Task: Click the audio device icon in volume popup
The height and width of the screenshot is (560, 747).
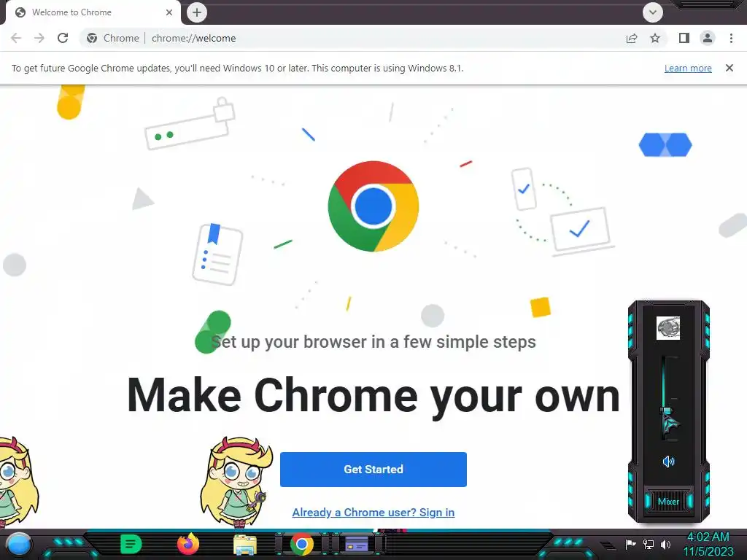Action: point(668,328)
